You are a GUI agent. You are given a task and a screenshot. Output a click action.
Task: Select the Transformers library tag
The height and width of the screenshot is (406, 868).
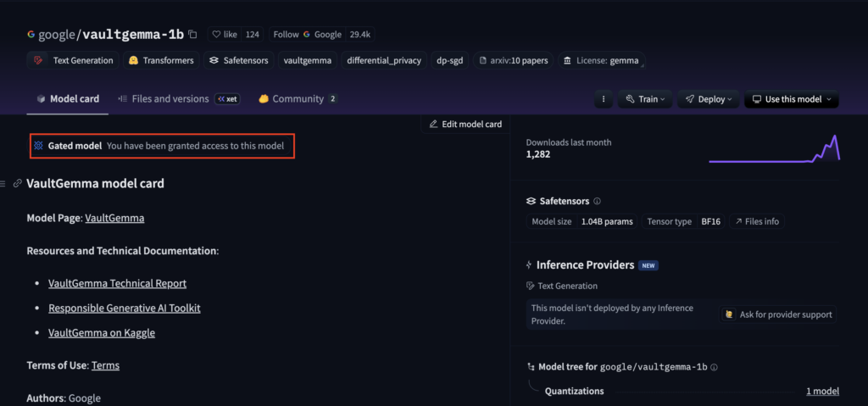coord(161,60)
